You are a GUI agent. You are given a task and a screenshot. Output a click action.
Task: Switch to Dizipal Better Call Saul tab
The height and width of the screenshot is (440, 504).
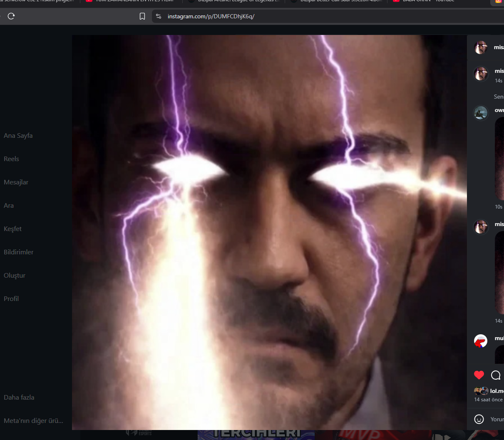click(336, 1)
